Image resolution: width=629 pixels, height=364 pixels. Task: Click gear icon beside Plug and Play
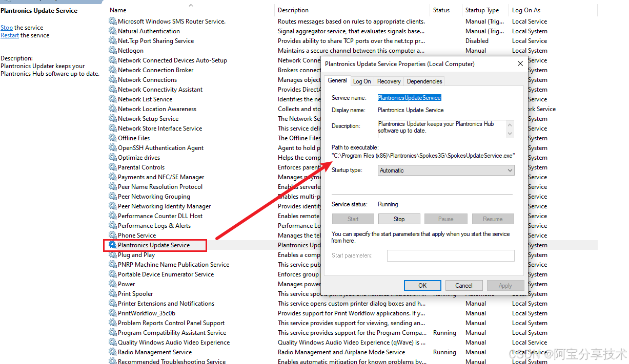click(113, 255)
